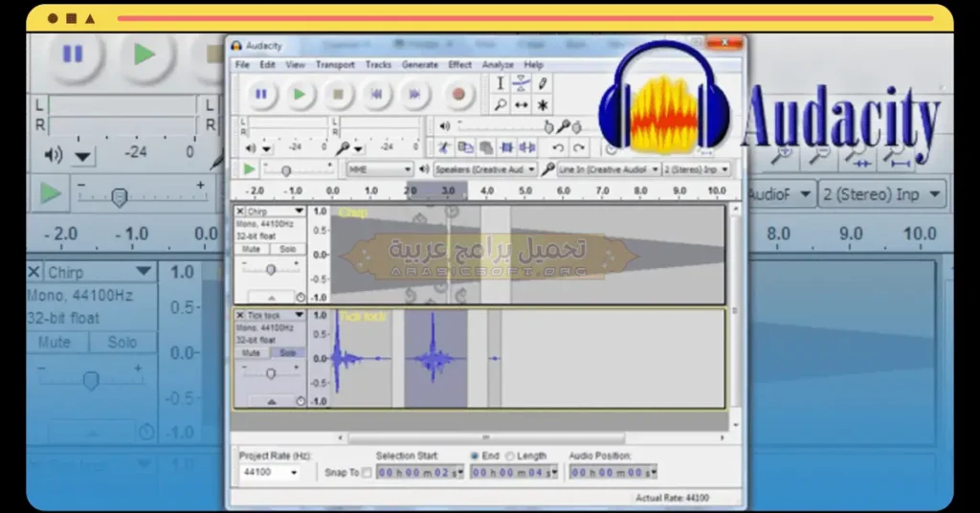This screenshot has height=513, width=980.
Task: Click the speaker icon beside the output meter
Action: tap(251, 148)
